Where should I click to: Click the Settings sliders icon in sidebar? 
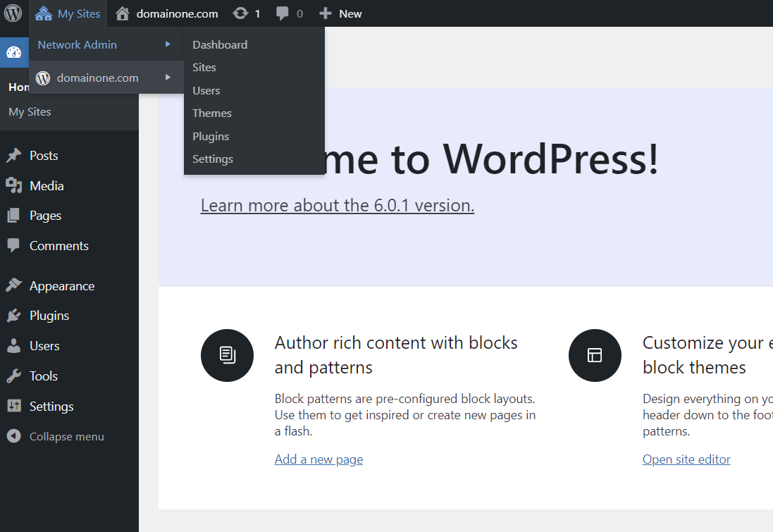tap(14, 406)
